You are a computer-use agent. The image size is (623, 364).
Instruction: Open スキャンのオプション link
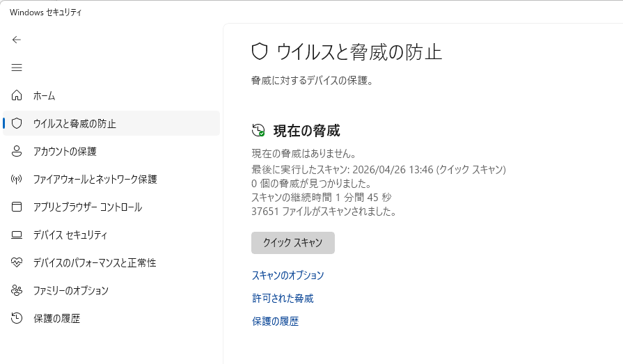[287, 276]
